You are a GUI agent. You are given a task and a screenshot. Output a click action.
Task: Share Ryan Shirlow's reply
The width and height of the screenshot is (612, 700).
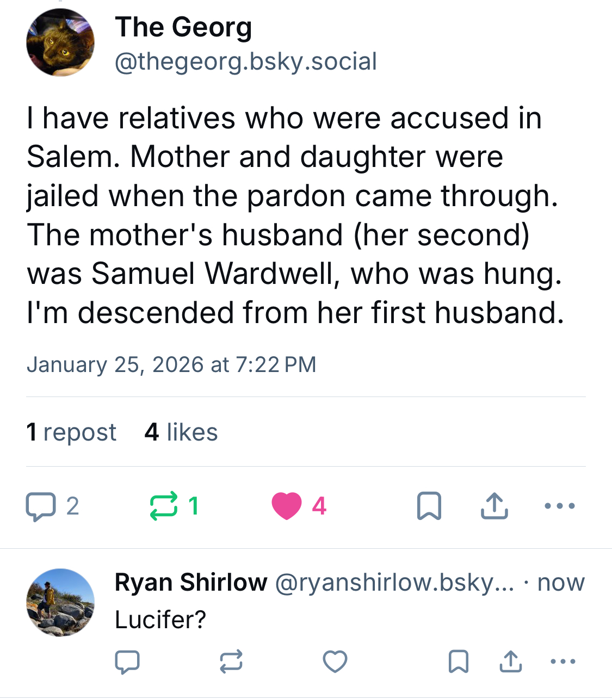[510, 662]
